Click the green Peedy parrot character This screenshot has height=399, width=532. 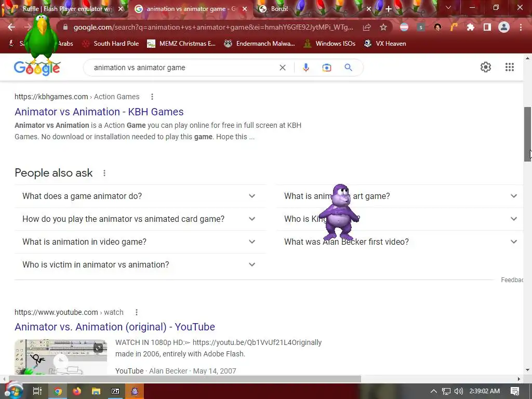pos(42,38)
